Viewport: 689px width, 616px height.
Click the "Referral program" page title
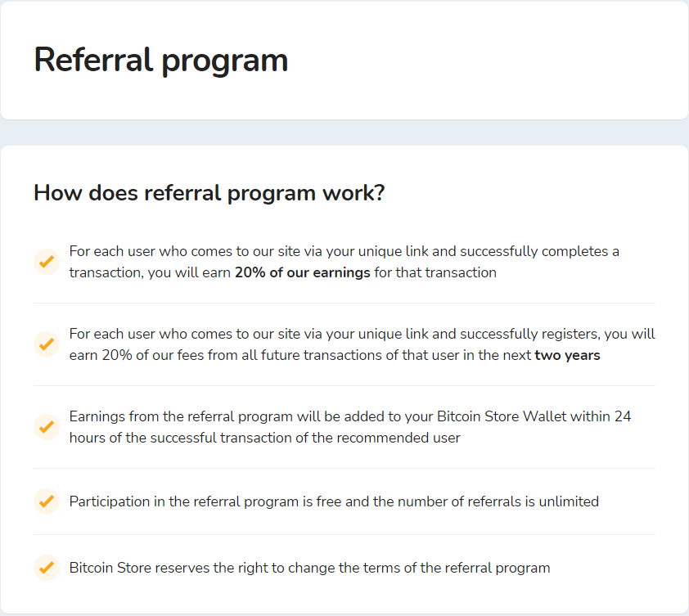[x=161, y=61]
